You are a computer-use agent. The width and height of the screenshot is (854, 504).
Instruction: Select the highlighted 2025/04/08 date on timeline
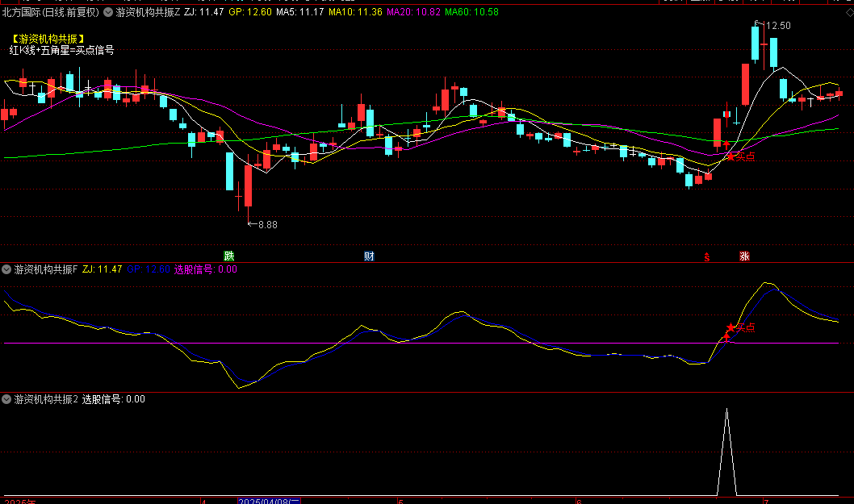coord(268,500)
